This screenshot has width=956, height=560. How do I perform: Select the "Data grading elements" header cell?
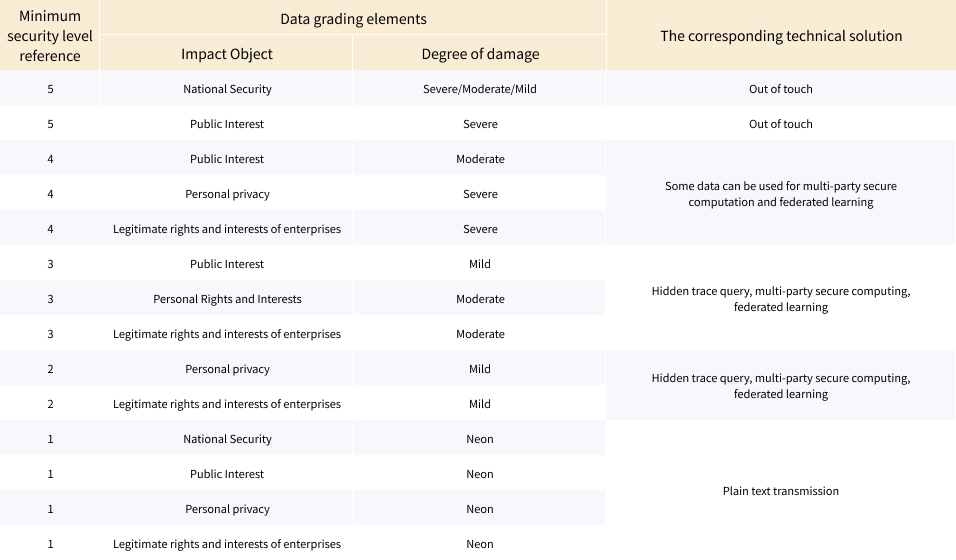pyautogui.click(x=353, y=19)
